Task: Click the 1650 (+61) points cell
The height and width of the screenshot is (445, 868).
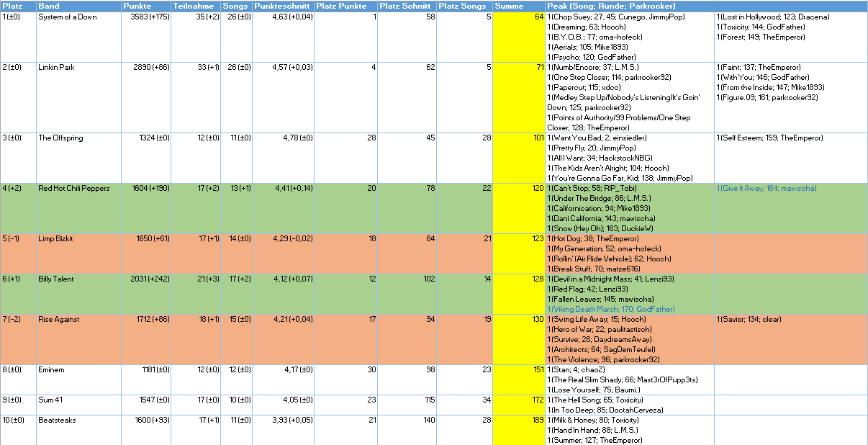Action: [x=145, y=253]
